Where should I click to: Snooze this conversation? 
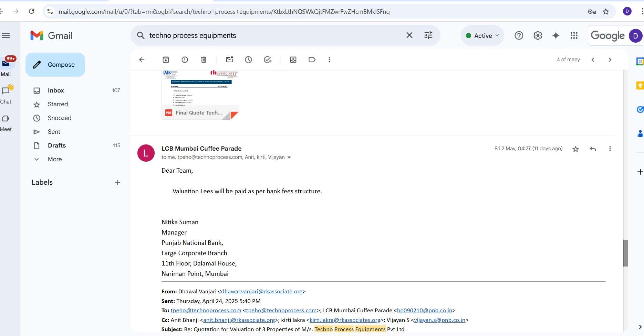coord(248,59)
